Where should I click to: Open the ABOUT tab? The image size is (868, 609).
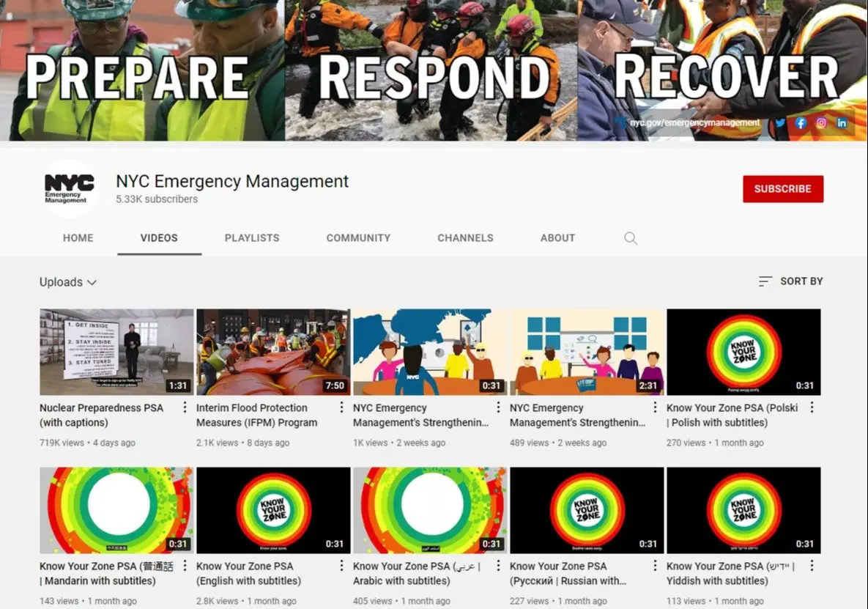click(557, 238)
